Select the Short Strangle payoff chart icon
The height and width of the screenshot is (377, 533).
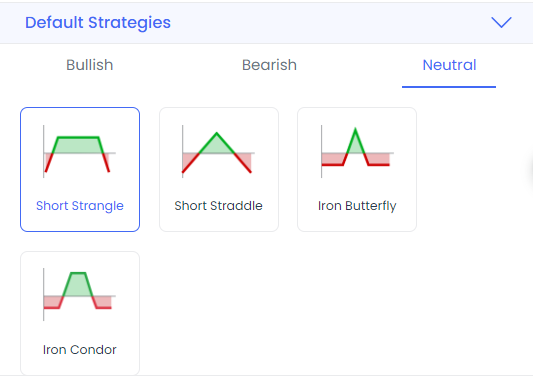pos(80,151)
